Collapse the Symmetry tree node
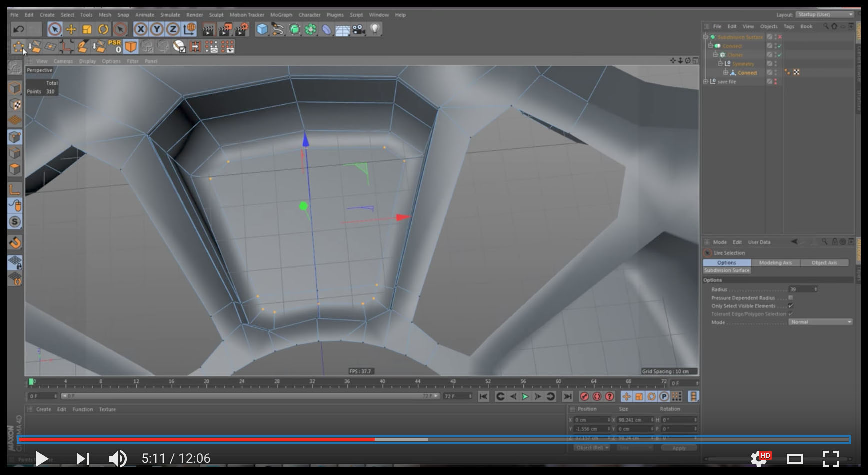868x475 pixels. (720, 64)
